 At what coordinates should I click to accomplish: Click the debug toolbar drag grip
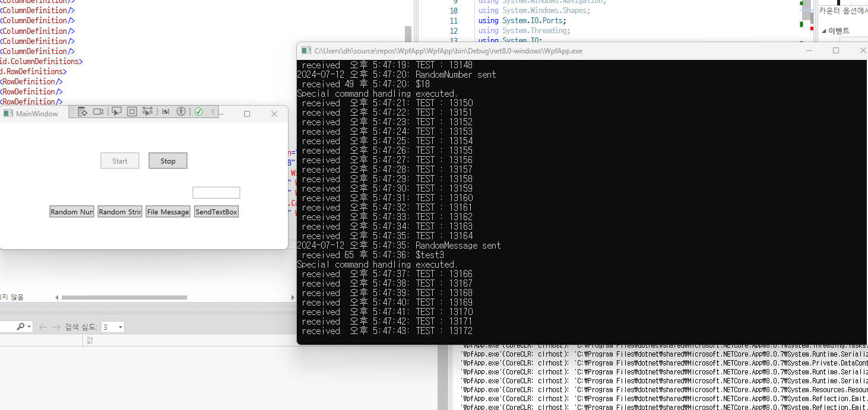point(72,112)
